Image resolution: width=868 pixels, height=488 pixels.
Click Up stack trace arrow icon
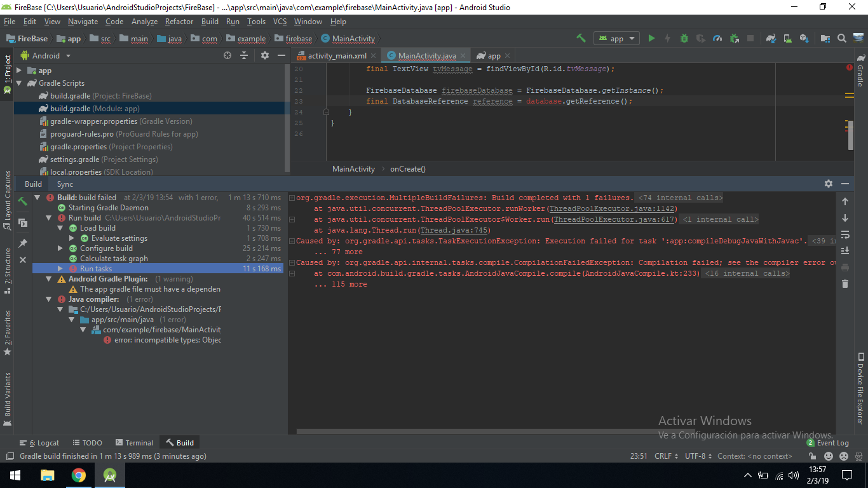844,201
